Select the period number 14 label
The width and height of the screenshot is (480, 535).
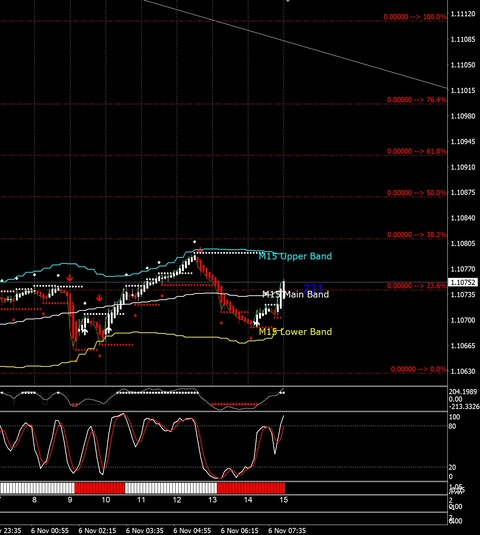[x=248, y=500]
